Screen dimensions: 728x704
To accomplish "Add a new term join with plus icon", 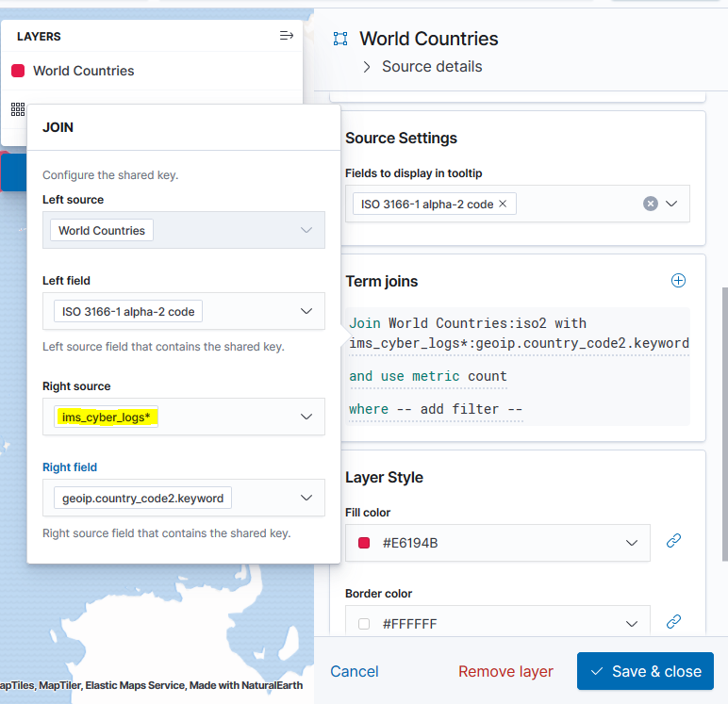I will click(x=678, y=280).
